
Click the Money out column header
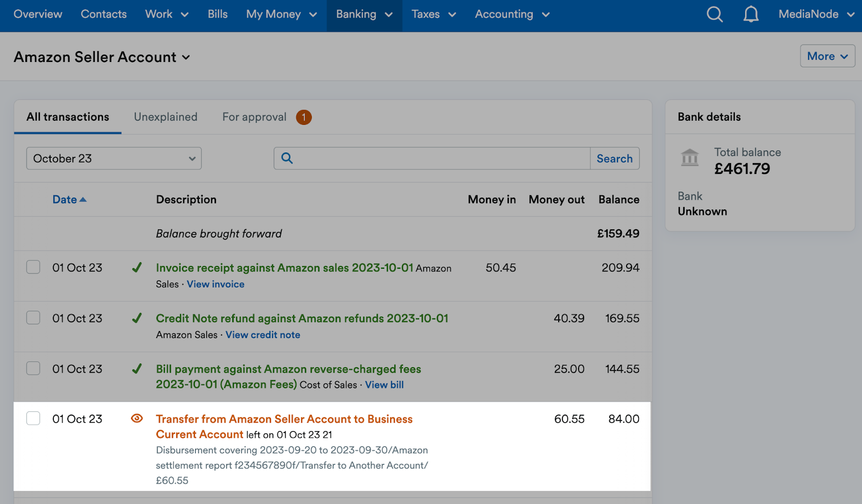[557, 199]
